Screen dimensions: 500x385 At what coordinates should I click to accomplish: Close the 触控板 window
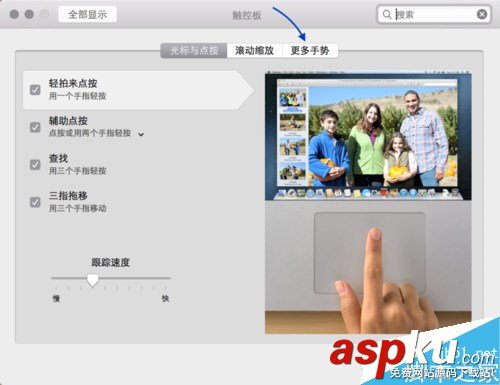point(14,14)
